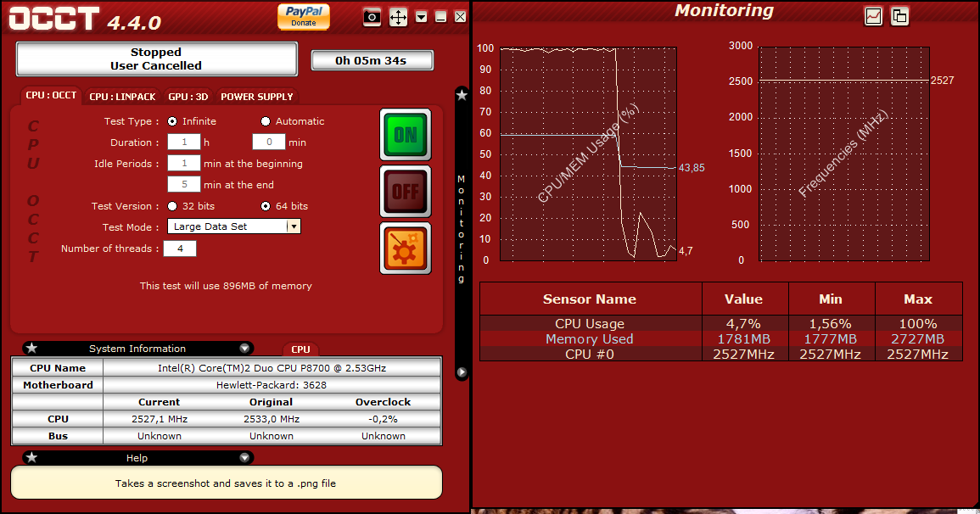Click the CPU/MEM Usage graph

tap(588, 154)
